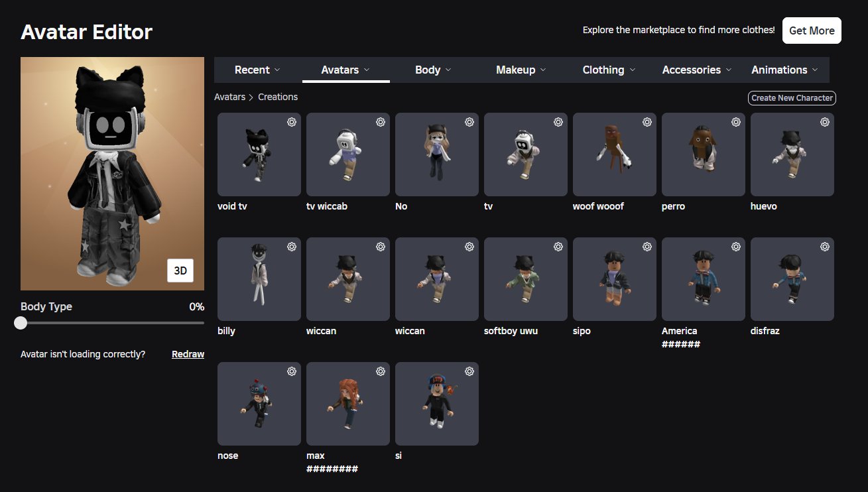
Task: Select the disfraz avatar thumbnail
Action: tap(792, 279)
